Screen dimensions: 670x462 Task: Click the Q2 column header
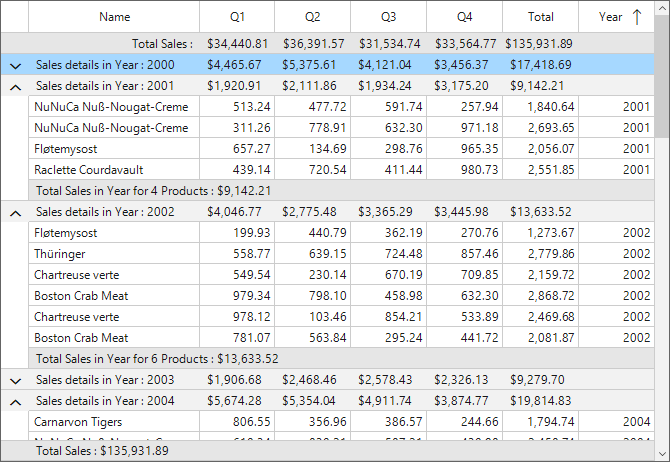[x=312, y=17]
